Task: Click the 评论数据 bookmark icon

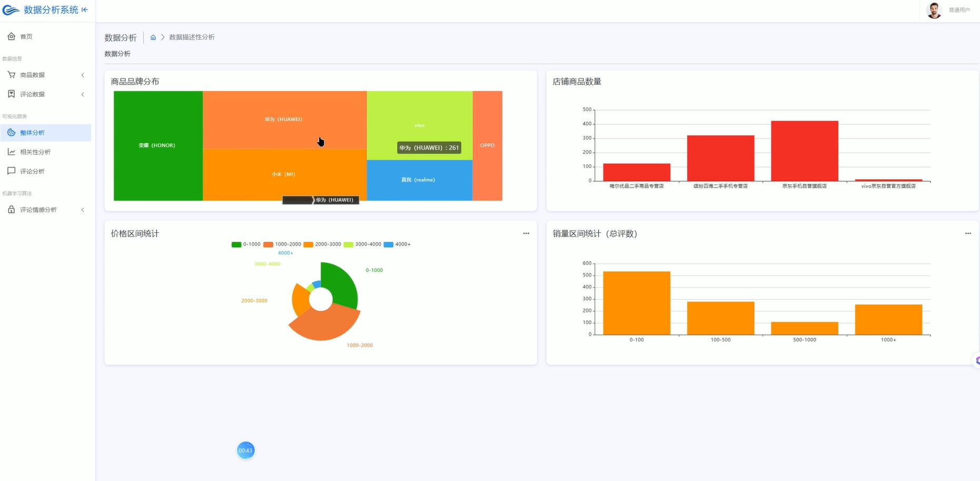Action: [12, 94]
